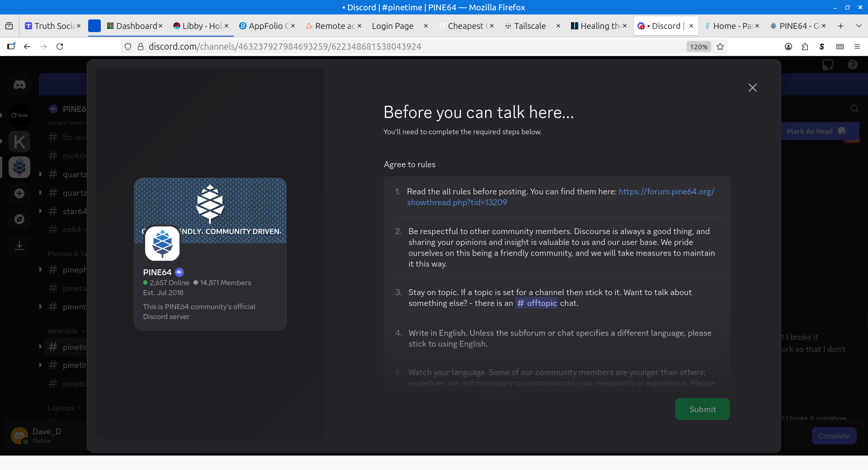Click the '2,657 Online' count text
868x470 pixels.
pos(169,282)
